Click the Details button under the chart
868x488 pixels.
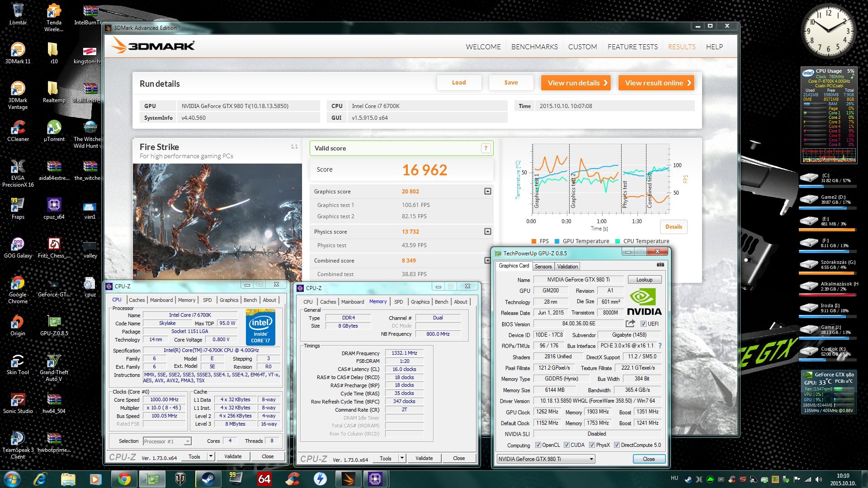point(674,227)
